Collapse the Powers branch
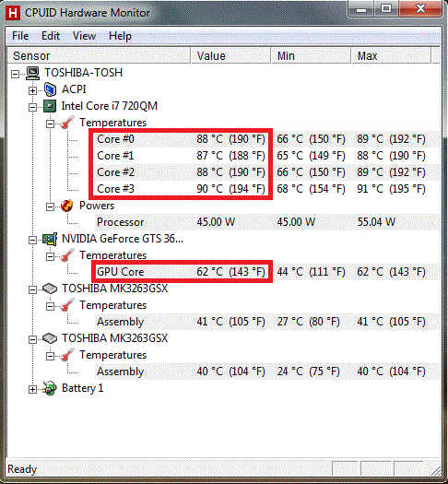The image size is (448, 484). pyautogui.click(x=50, y=207)
